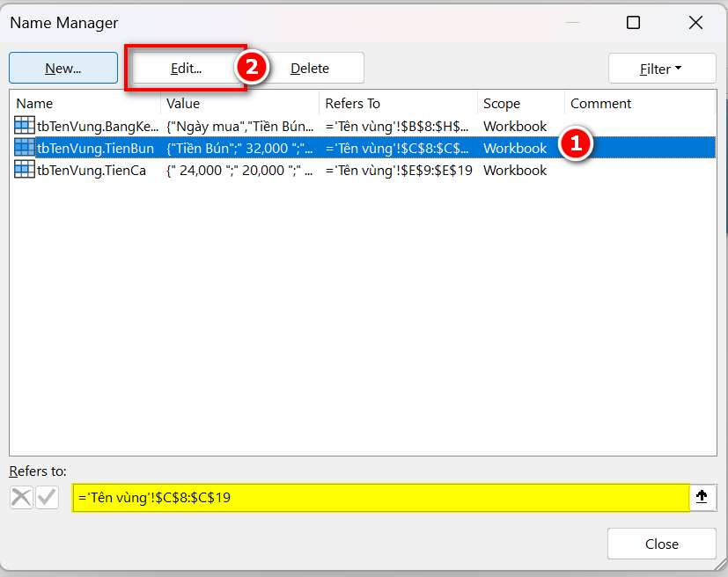Image resolution: width=728 pixels, height=577 pixels.
Task: Maximize the Name Manager window
Action: pos(633,23)
